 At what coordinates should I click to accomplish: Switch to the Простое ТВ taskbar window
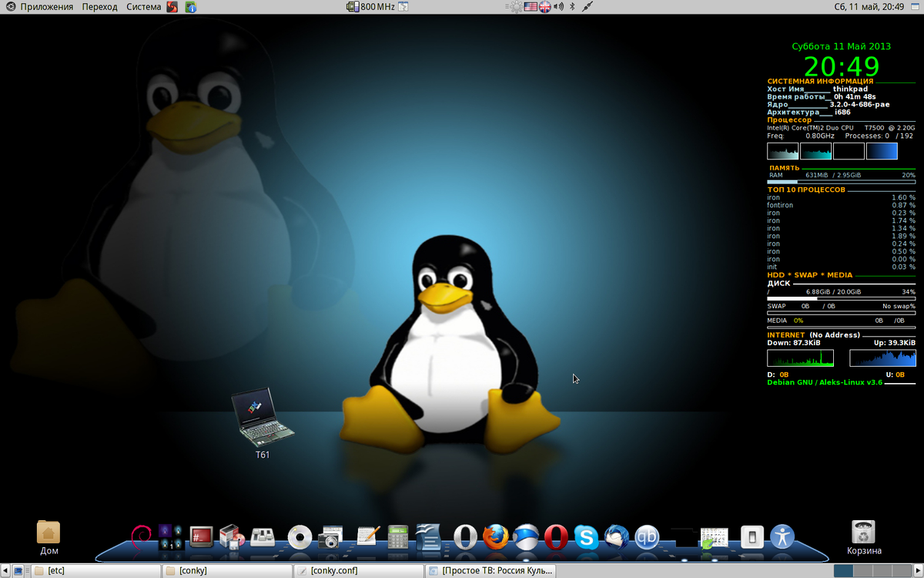pyautogui.click(x=490, y=571)
